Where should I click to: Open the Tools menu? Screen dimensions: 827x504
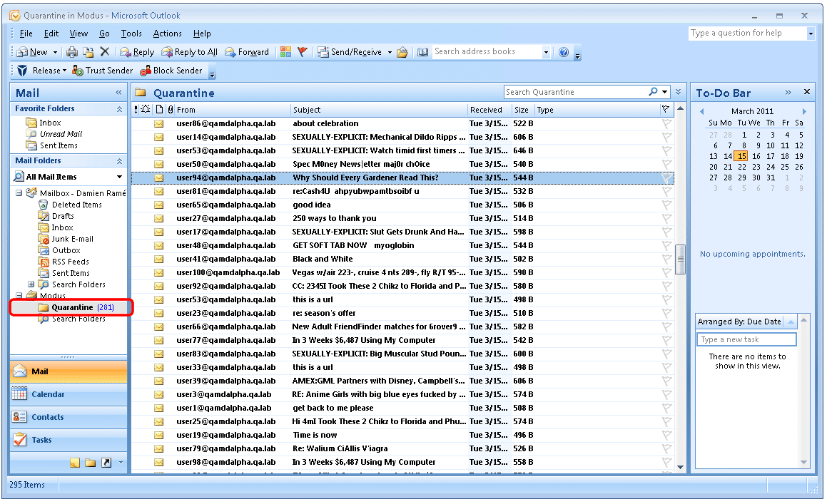click(x=131, y=34)
